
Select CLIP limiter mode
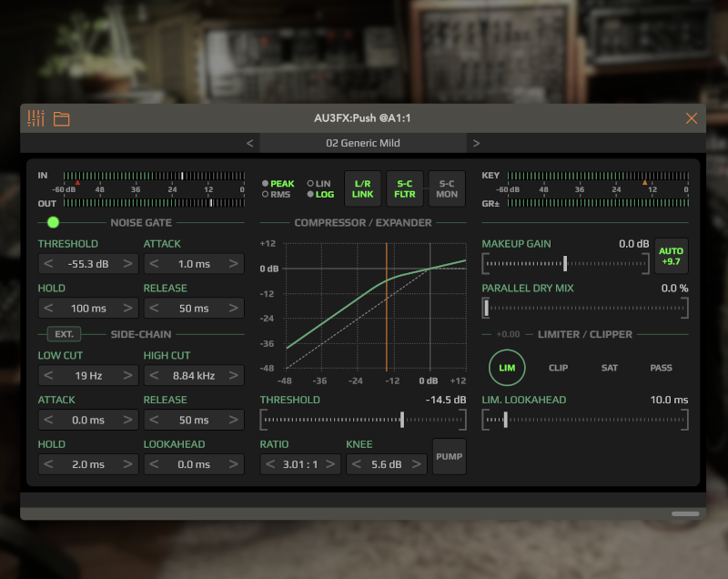pyautogui.click(x=558, y=368)
